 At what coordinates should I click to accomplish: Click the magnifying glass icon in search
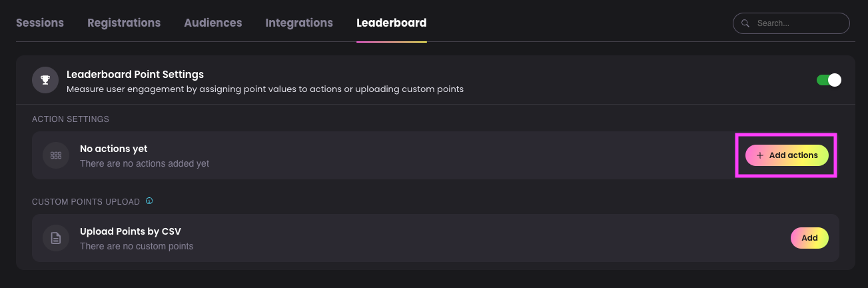coord(745,23)
